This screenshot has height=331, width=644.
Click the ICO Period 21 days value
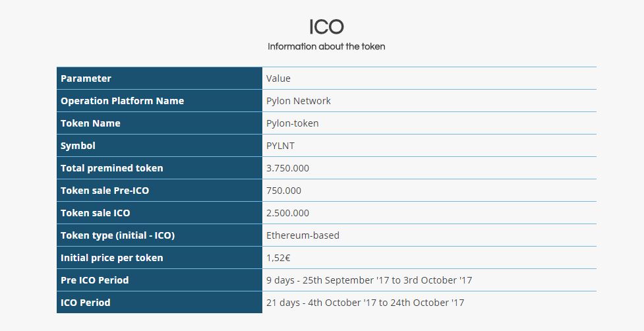(365, 303)
